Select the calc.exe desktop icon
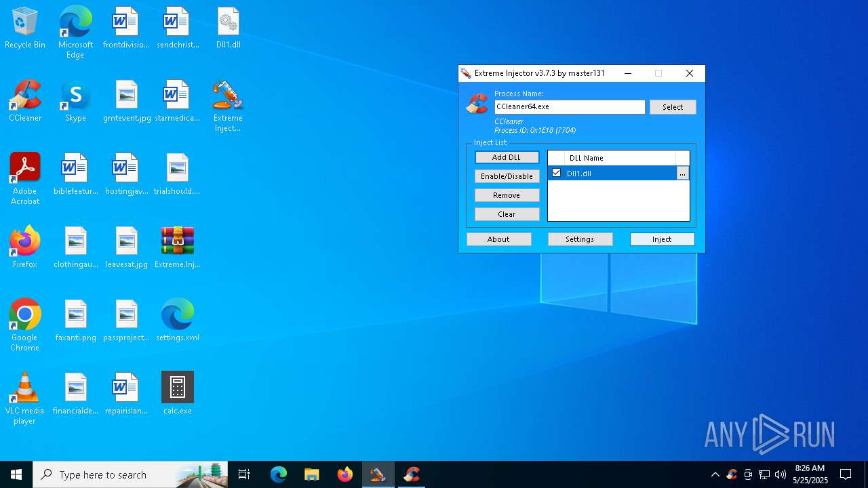 tap(178, 394)
